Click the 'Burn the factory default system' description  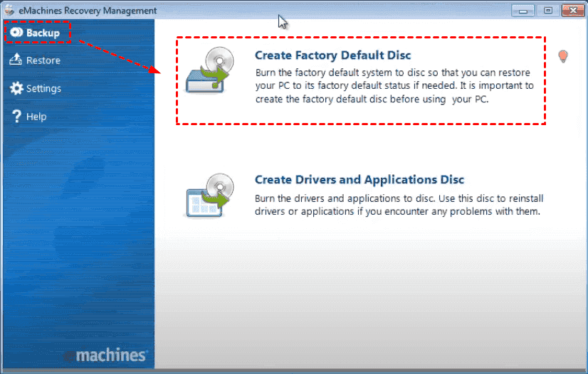394,86
